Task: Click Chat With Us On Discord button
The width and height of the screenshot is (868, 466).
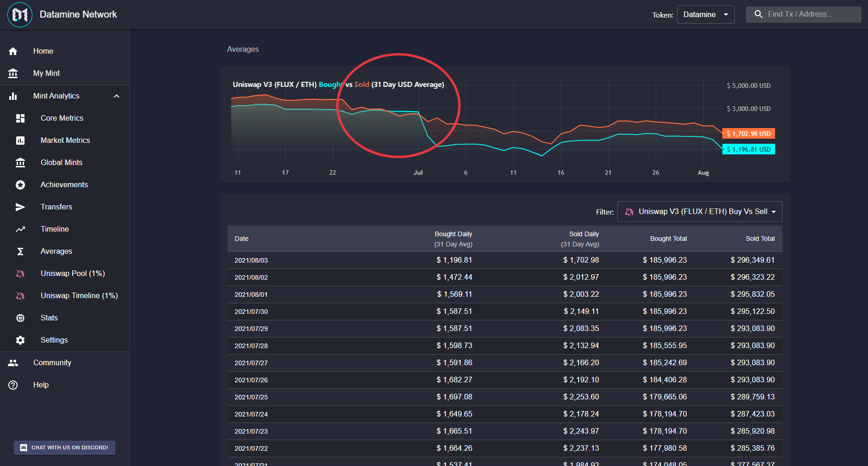Action: [x=65, y=448]
